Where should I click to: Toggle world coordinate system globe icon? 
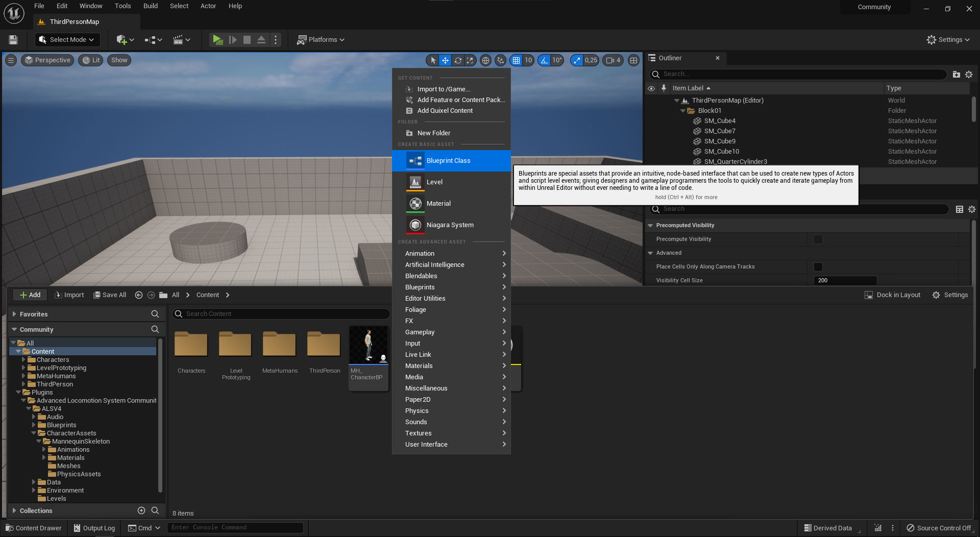pyautogui.click(x=485, y=60)
